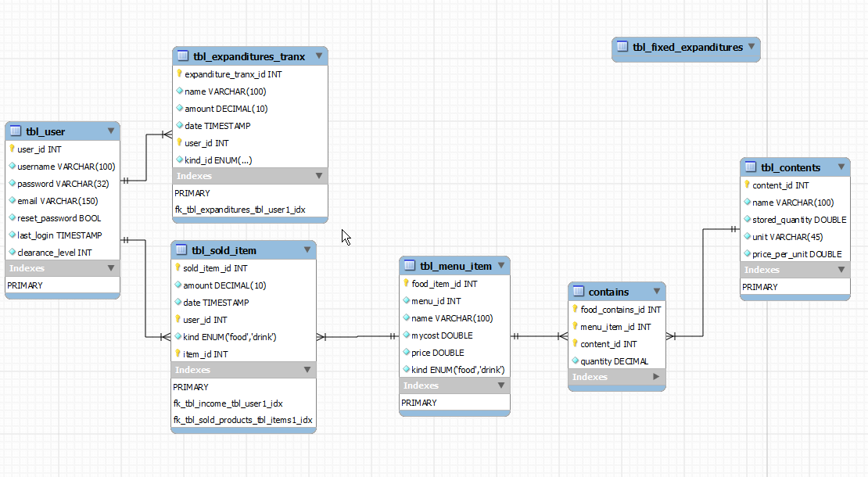
Task: Select the relationship line between tbl_menu_item and contains
Action: 540,336
